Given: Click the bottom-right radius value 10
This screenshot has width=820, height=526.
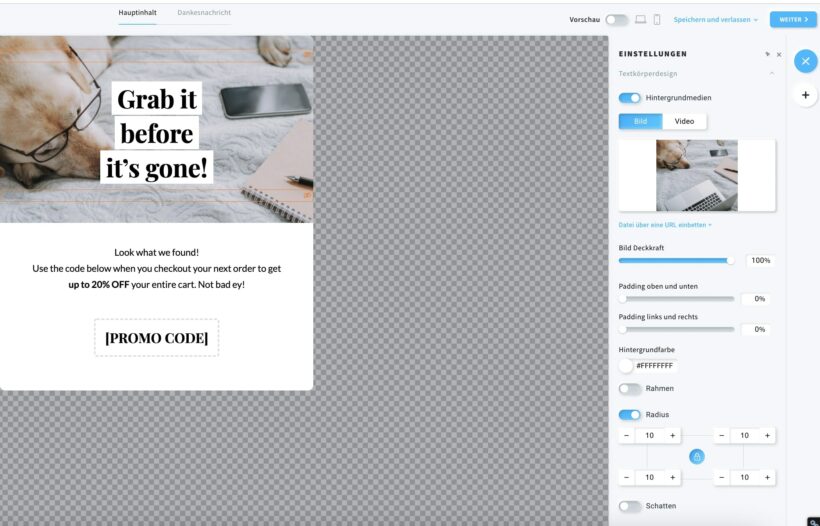Looking at the screenshot, I should point(745,477).
